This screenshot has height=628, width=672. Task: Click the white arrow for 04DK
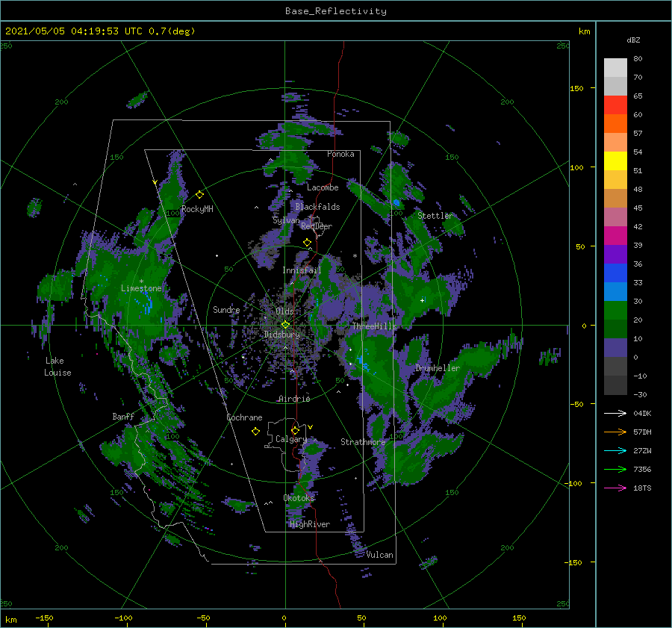[615, 413]
